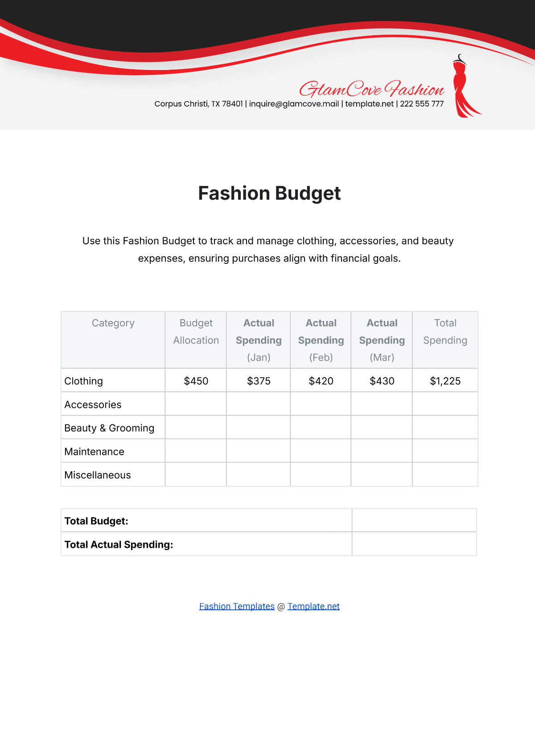Screen dimensions: 535x756
Task: Click the red dress logo icon
Action: pos(464,88)
